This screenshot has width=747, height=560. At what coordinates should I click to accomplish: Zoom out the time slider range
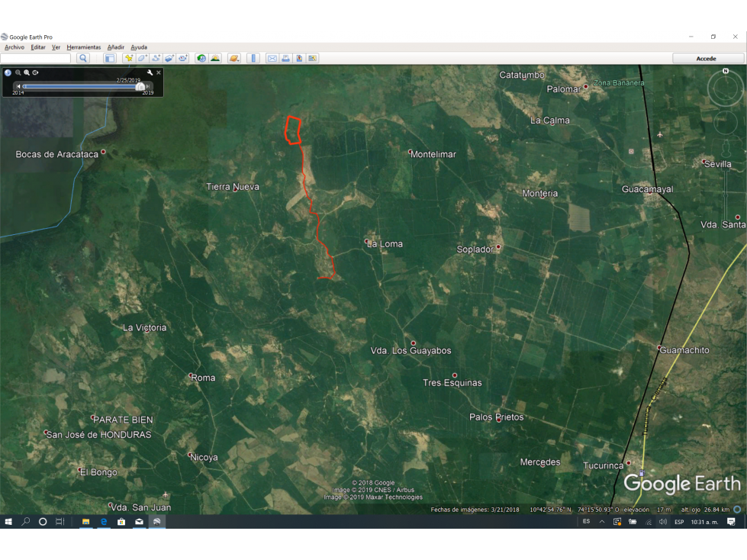(x=18, y=72)
